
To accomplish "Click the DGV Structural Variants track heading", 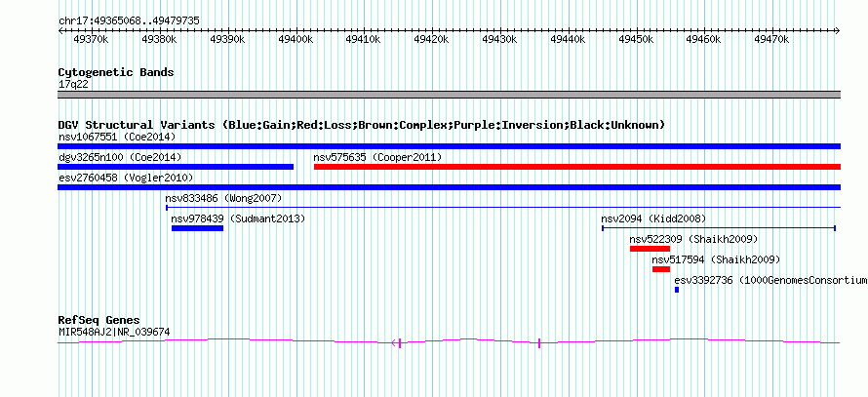I will click(362, 125).
